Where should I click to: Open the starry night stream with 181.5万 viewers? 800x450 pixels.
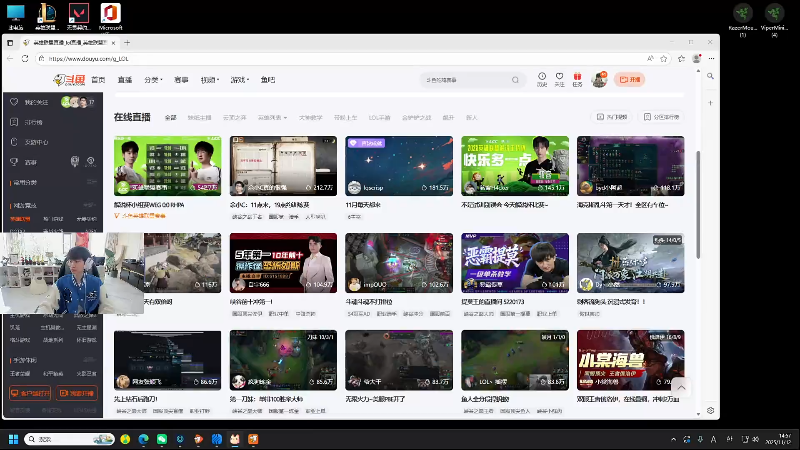[399, 166]
